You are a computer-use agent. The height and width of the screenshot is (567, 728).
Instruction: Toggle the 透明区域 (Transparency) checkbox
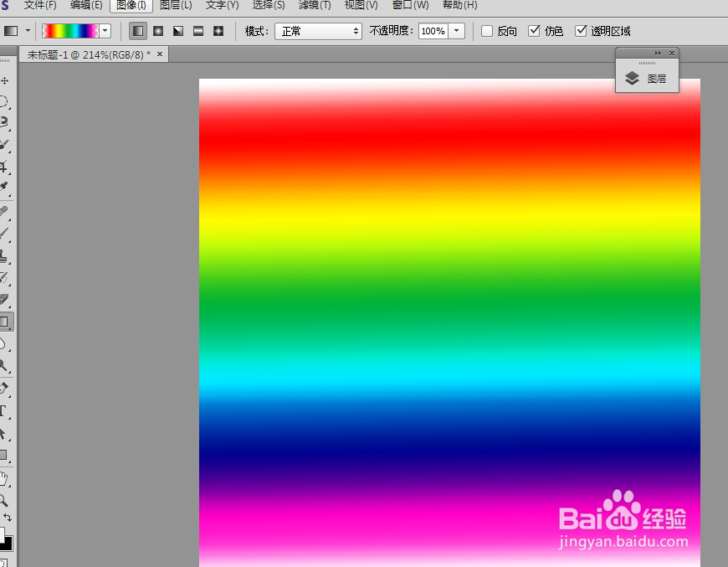pos(581,31)
